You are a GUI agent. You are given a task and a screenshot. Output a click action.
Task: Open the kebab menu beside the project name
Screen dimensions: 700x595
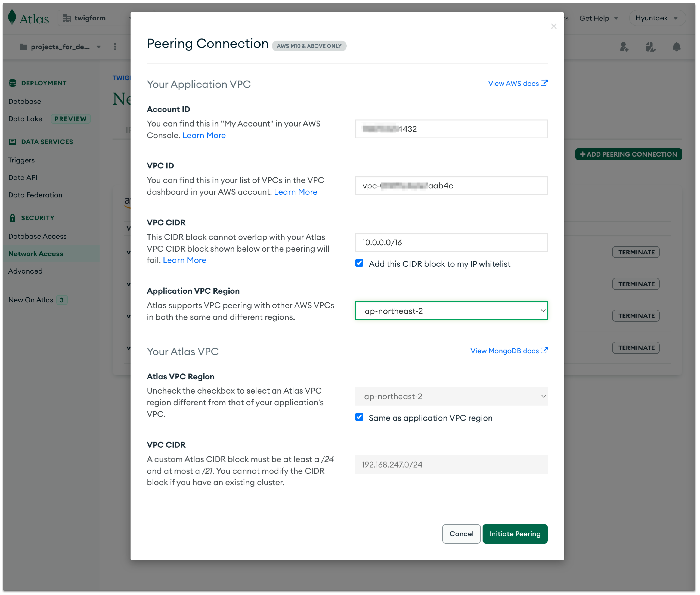pyautogui.click(x=115, y=47)
